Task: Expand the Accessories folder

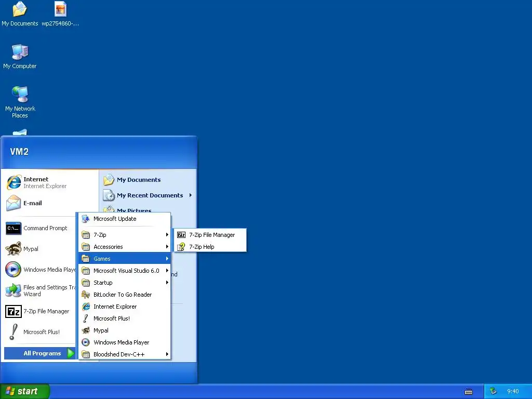Action: (124, 247)
